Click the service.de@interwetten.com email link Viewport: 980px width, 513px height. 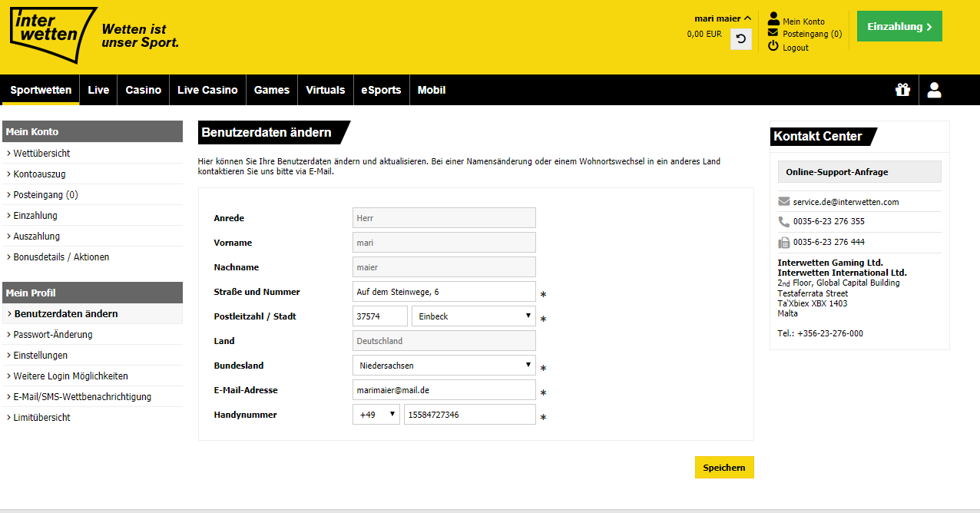[846, 202]
